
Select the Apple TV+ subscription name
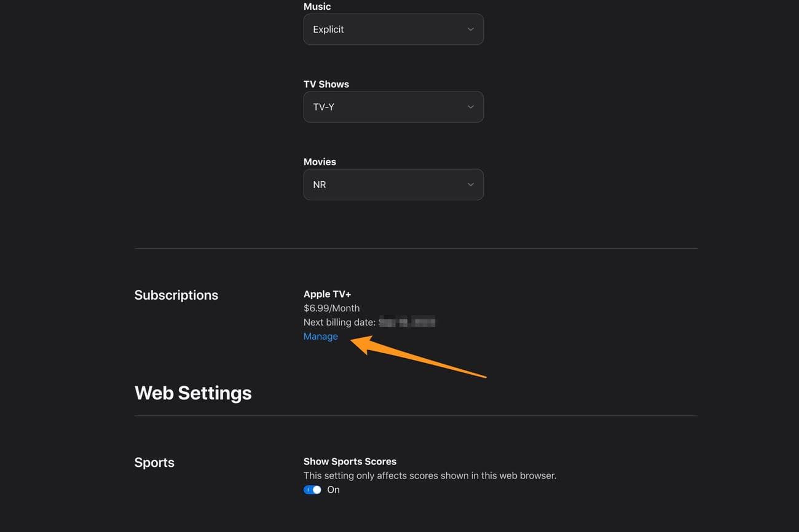pos(327,294)
